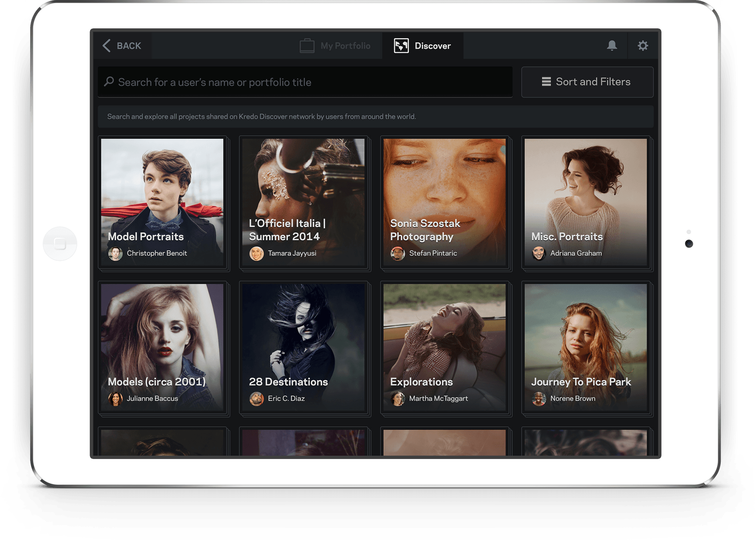The image size is (756, 540).
Task: Open Christopher Benoit's profile avatar
Action: point(116,253)
